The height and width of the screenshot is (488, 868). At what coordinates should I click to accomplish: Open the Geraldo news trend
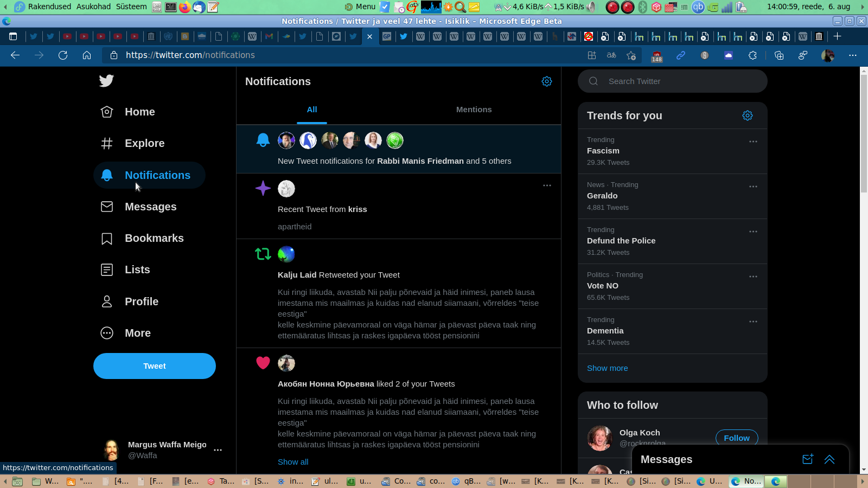[x=673, y=196]
